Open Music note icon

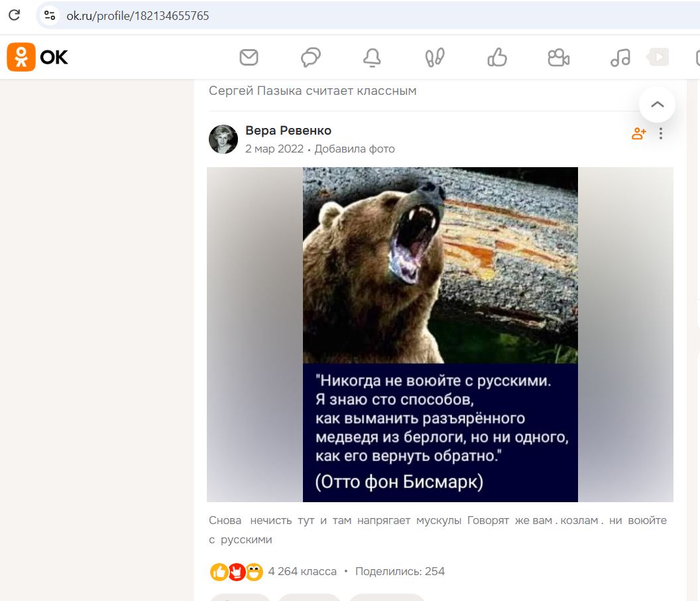pyautogui.click(x=620, y=57)
